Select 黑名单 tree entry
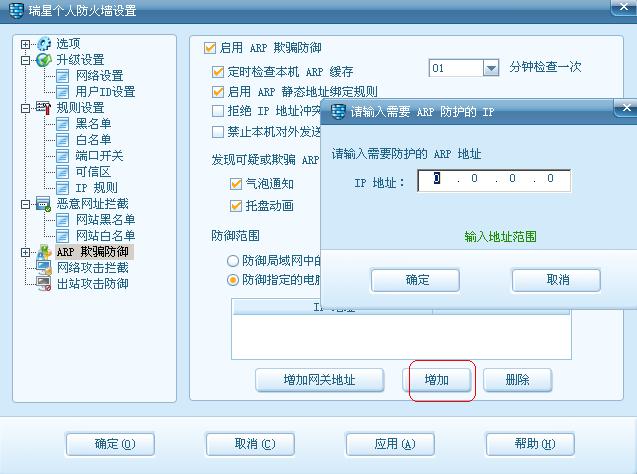The image size is (637, 474). 93,124
